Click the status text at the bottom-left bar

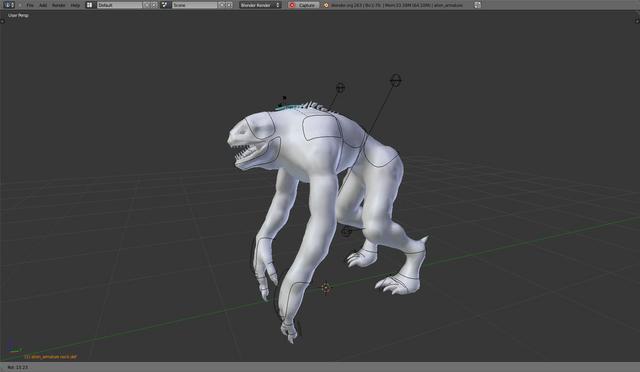click(18, 367)
